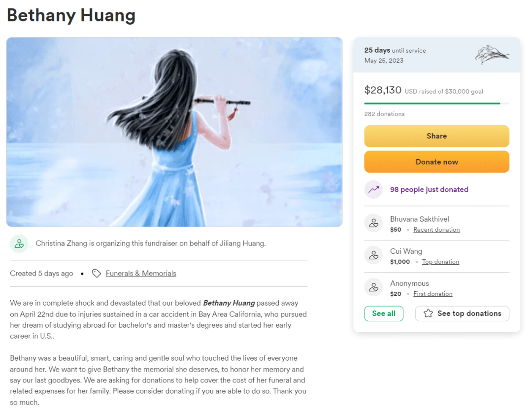Viewport: 532px width, 414px height.
Task: Click Bhuvana Sakthivel's donor avatar icon
Action: 373,223
